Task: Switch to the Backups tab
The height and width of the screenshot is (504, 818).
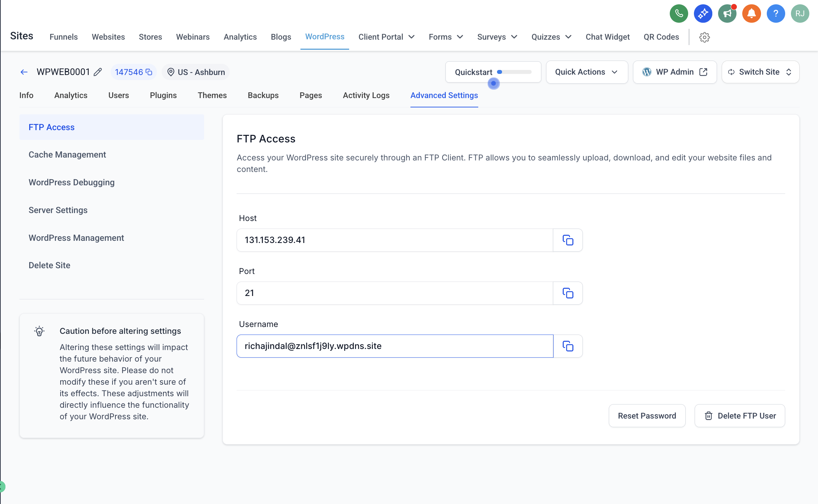Action: (x=263, y=96)
